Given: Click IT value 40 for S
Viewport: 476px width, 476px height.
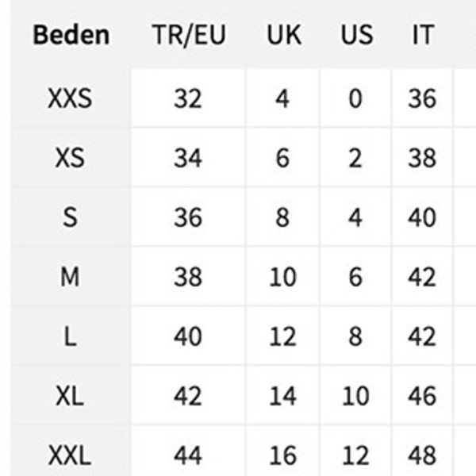Looking at the screenshot, I should click(422, 217).
